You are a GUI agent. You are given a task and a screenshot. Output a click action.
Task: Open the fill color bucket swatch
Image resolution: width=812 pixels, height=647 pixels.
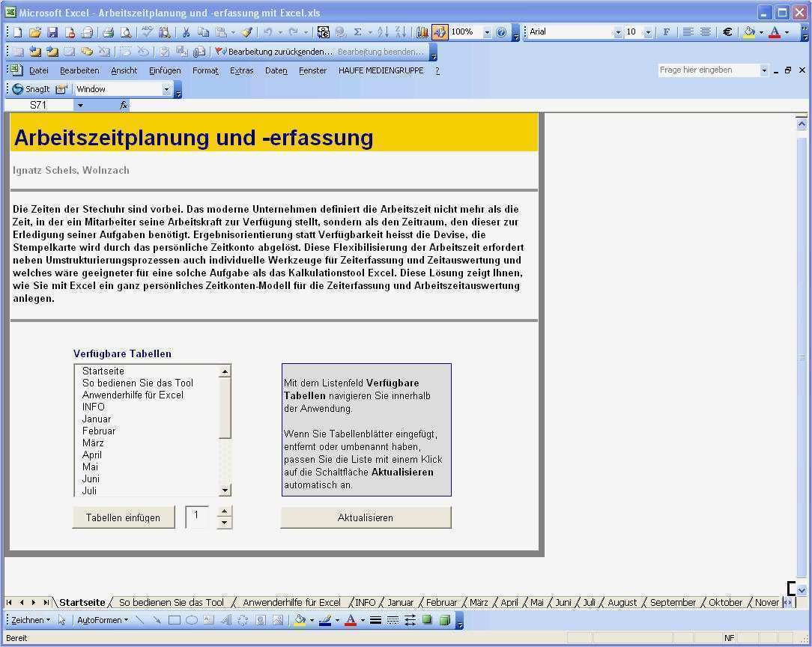coord(749,32)
